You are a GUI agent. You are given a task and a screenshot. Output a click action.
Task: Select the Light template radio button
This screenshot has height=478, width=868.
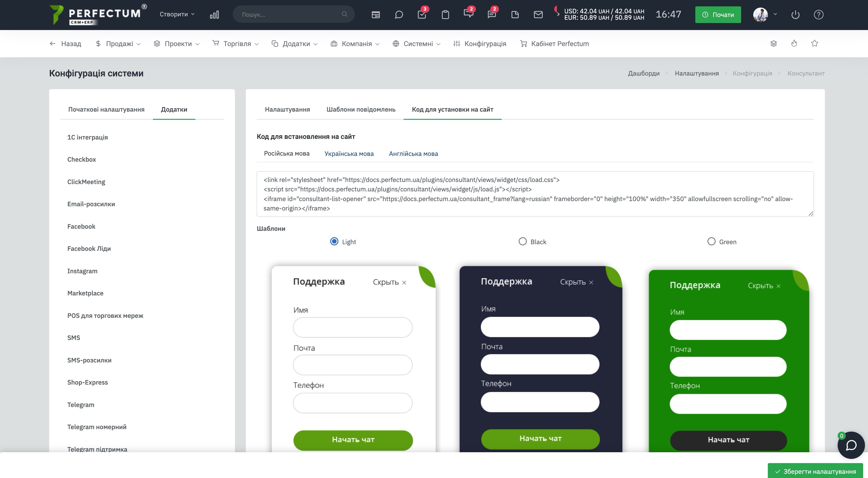click(x=334, y=241)
